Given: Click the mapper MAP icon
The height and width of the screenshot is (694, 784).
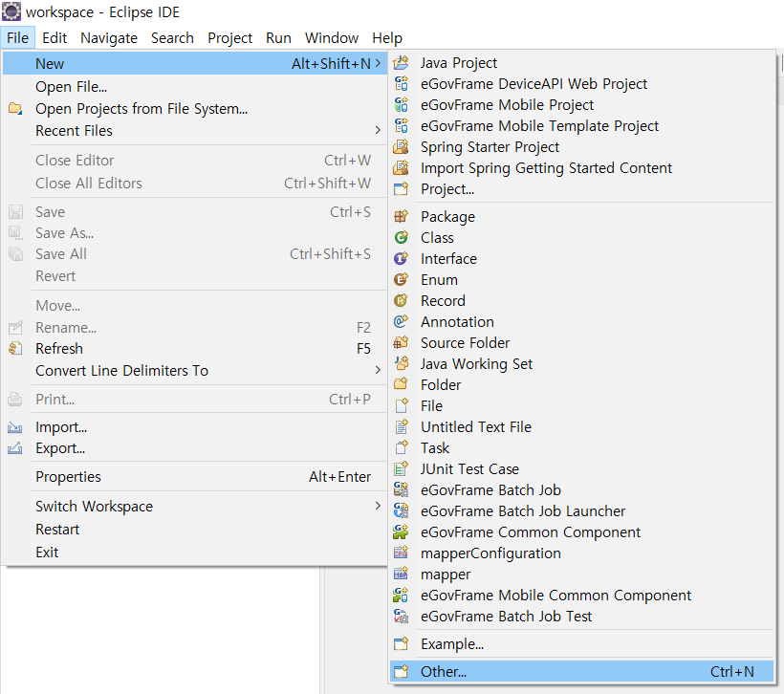Looking at the screenshot, I should 401,574.
